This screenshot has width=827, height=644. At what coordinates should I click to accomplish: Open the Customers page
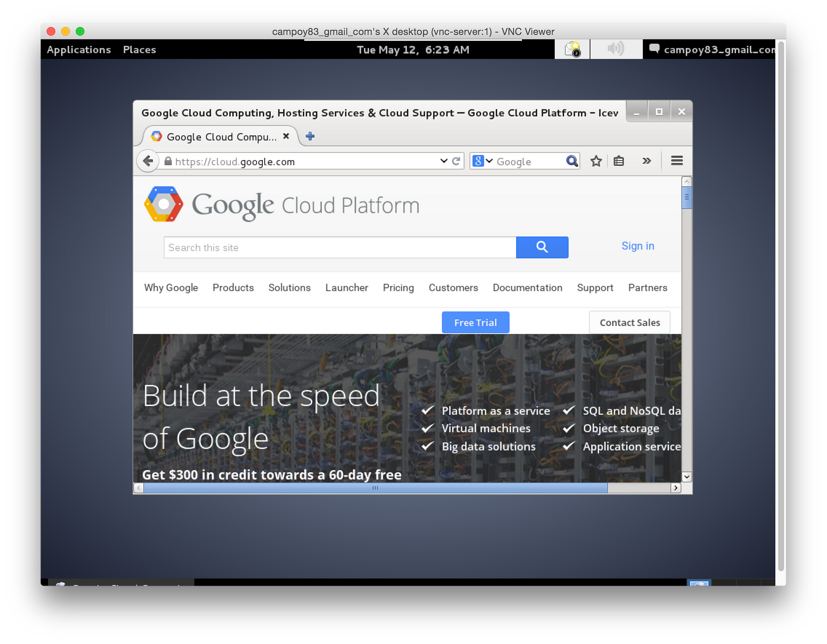pyautogui.click(x=453, y=288)
